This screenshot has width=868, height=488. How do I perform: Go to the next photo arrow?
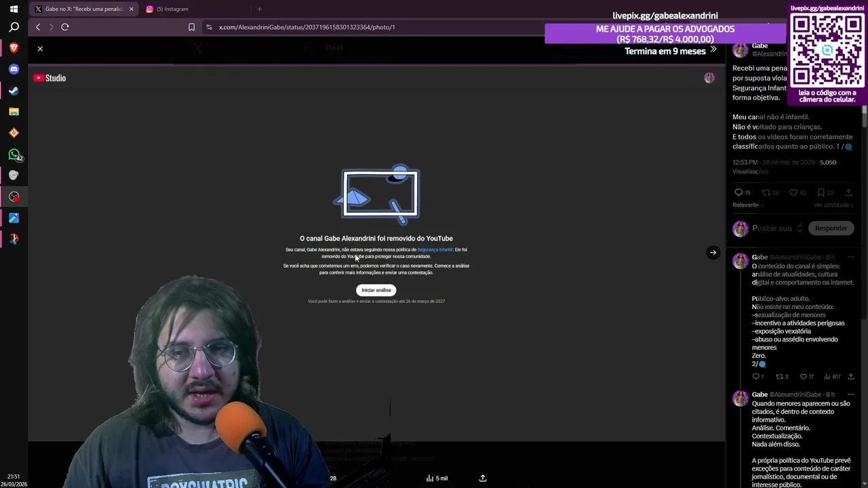coord(713,252)
